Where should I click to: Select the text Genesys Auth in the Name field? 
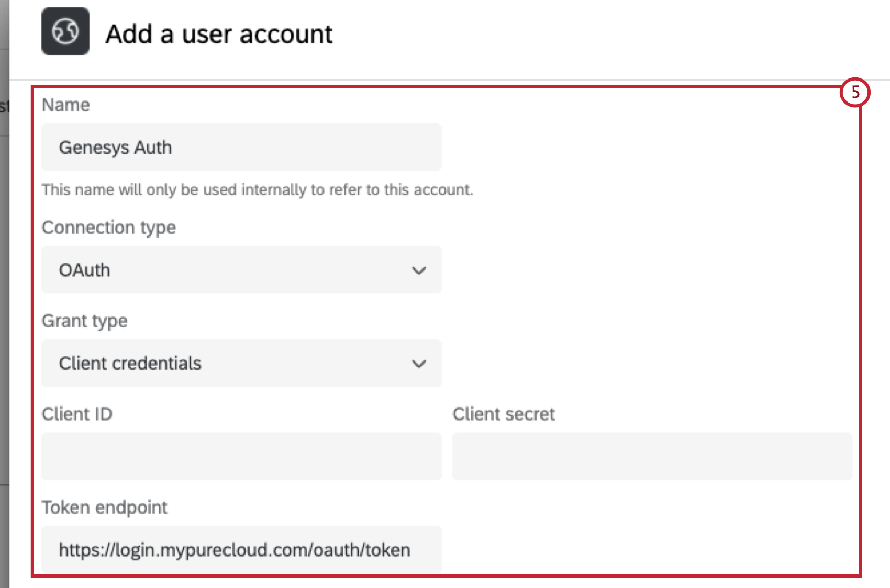[116, 147]
